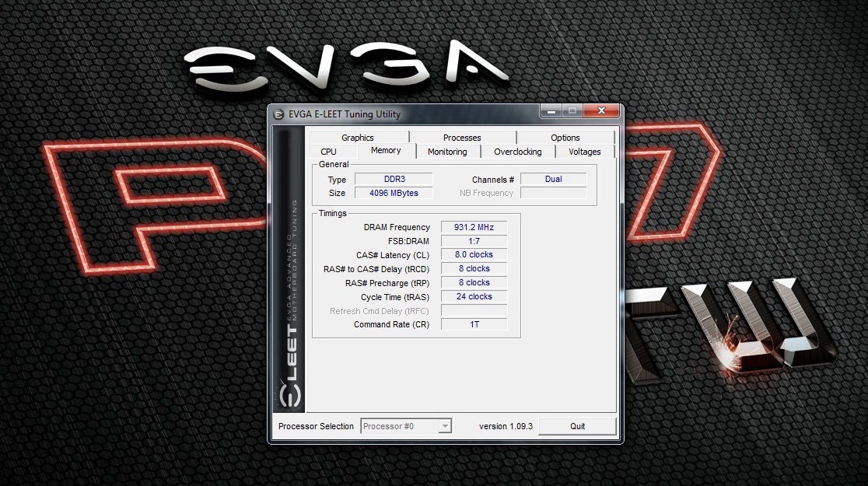Click the DRAM Frequency label
The height and width of the screenshot is (486, 868).
[x=397, y=228]
